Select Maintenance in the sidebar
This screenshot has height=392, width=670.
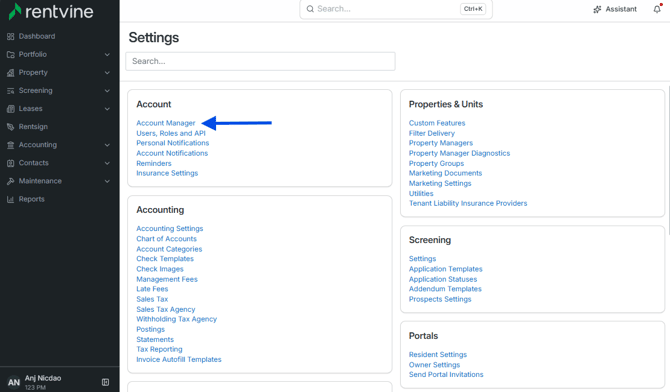click(x=40, y=181)
